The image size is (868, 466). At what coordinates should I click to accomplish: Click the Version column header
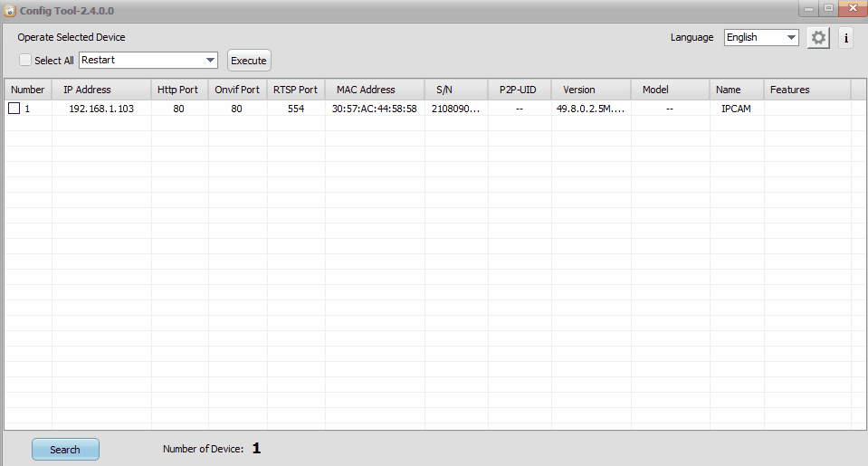pyautogui.click(x=591, y=90)
